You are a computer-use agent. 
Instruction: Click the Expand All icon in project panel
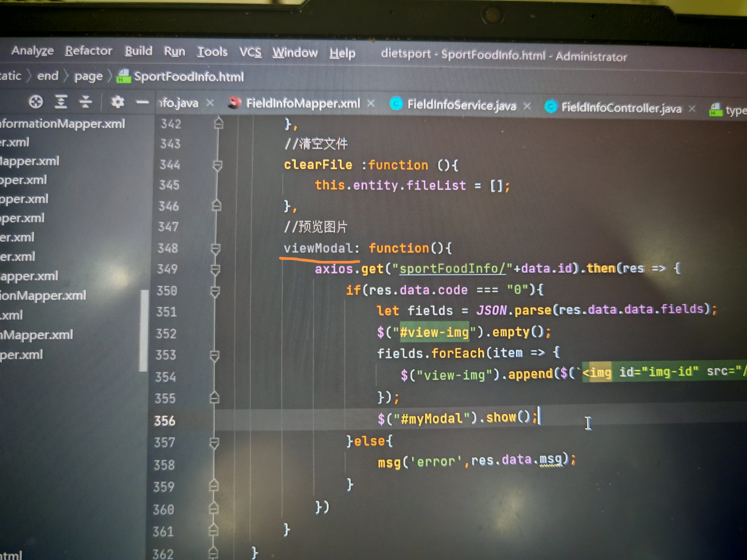(61, 101)
